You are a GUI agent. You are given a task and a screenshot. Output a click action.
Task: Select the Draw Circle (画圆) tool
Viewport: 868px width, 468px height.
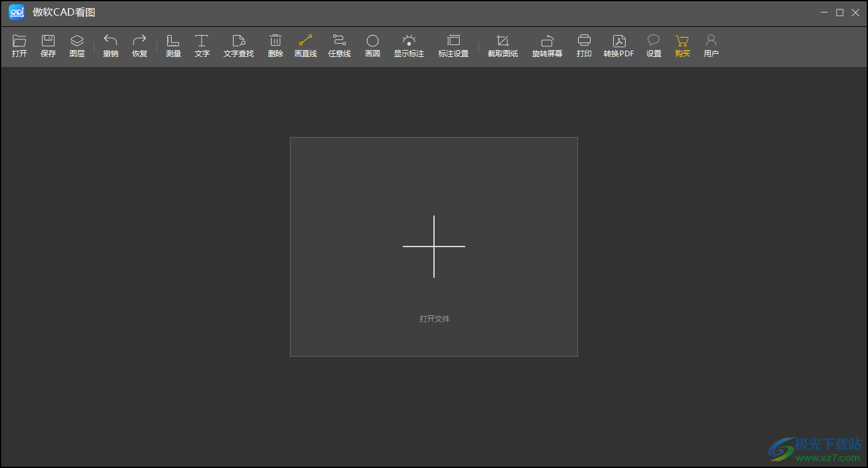coord(373,41)
